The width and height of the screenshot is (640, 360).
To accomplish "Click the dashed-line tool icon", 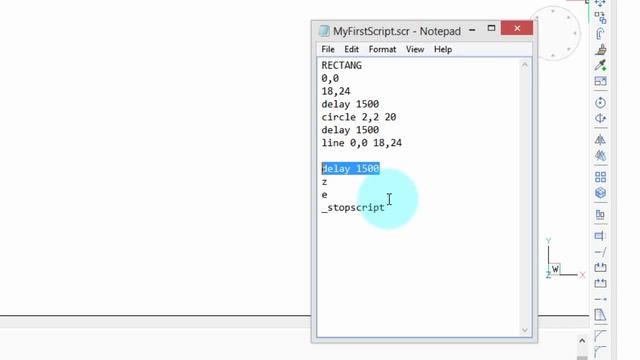I will 600,299.
